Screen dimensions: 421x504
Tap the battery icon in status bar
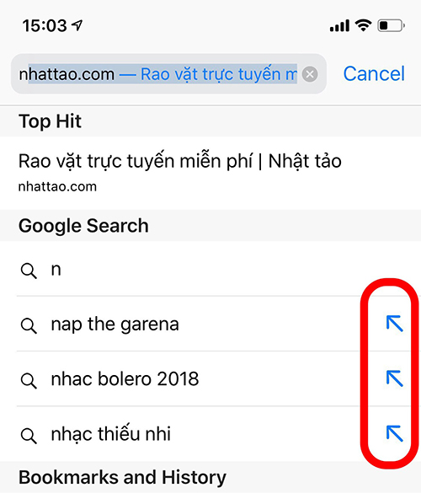pyautogui.click(x=391, y=25)
